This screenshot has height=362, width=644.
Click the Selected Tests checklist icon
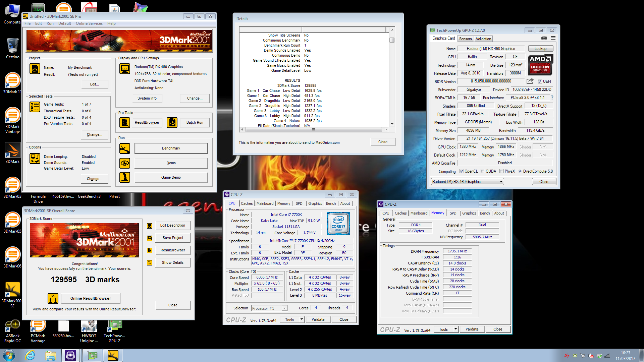tap(35, 107)
